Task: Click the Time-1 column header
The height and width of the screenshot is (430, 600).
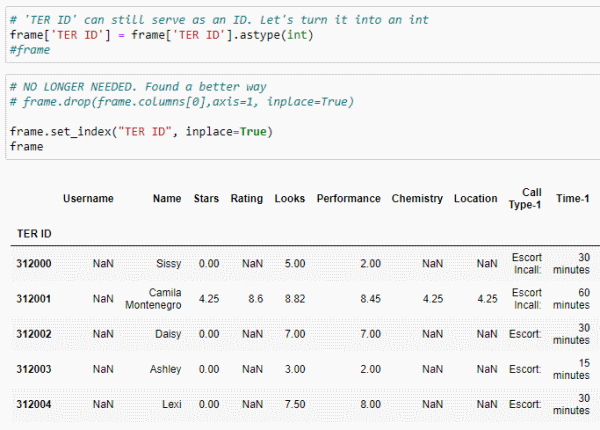Action: pos(572,199)
